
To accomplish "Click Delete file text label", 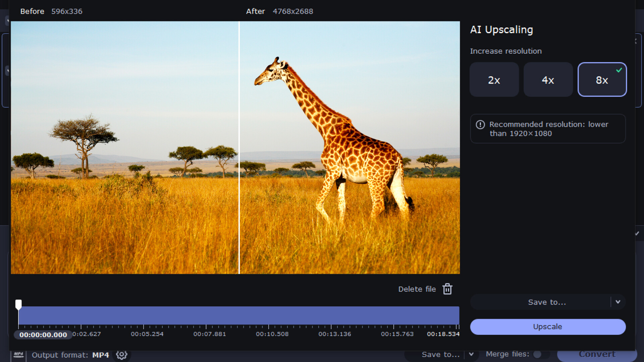I will pyautogui.click(x=417, y=289).
